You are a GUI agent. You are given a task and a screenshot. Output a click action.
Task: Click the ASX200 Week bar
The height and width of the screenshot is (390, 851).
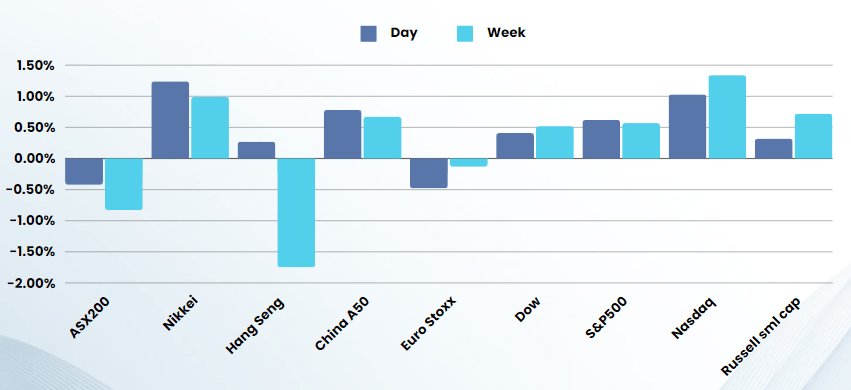pyautogui.click(x=124, y=184)
